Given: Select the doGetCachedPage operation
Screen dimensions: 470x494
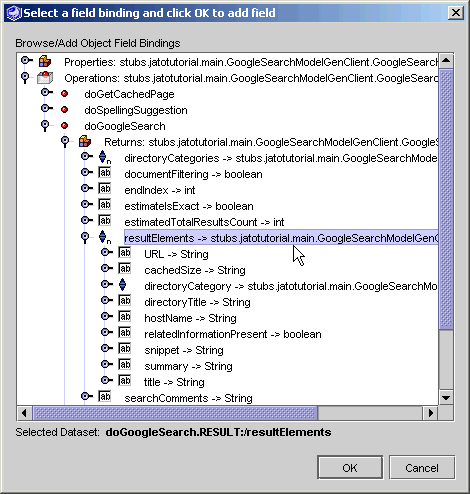Looking at the screenshot, I should click(x=129, y=94).
